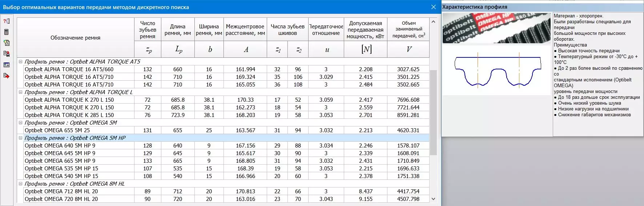The height and width of the screenshot is (206, 644).
Task: Click the center distance 170.33 cell
Action: (x=245, y=100)
